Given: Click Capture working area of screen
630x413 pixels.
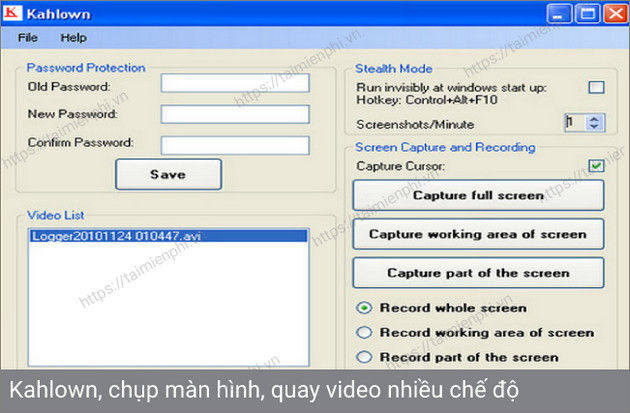Looking at the screenshot, I should tap(478, 234).
